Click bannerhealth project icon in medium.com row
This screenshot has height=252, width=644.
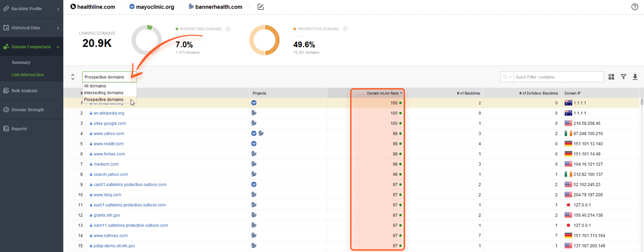pyautogui.click(x=254, y=164)
